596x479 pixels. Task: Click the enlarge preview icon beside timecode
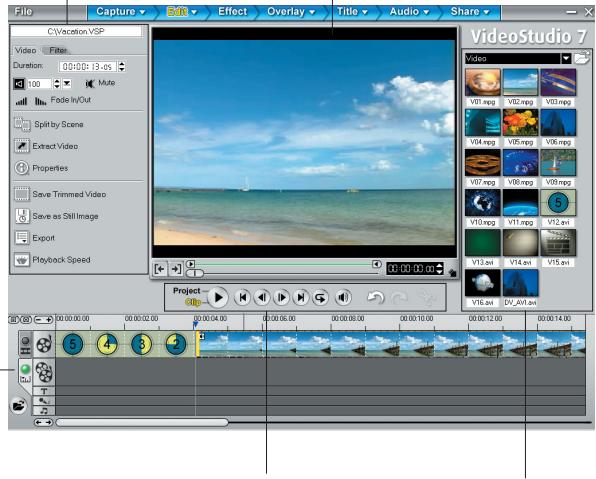tap(452, 273)
